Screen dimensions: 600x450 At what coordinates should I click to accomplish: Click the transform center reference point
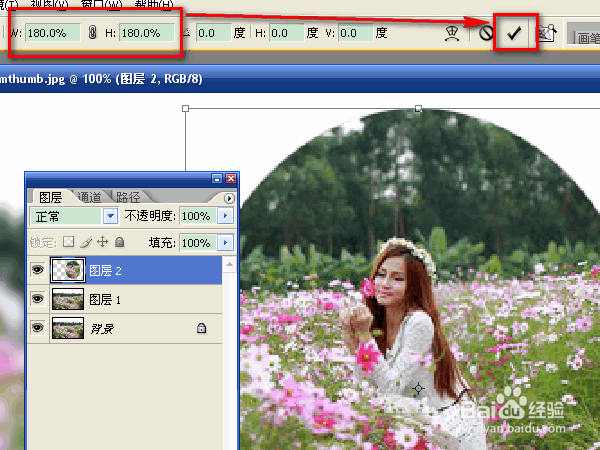[x=418, y=389]
